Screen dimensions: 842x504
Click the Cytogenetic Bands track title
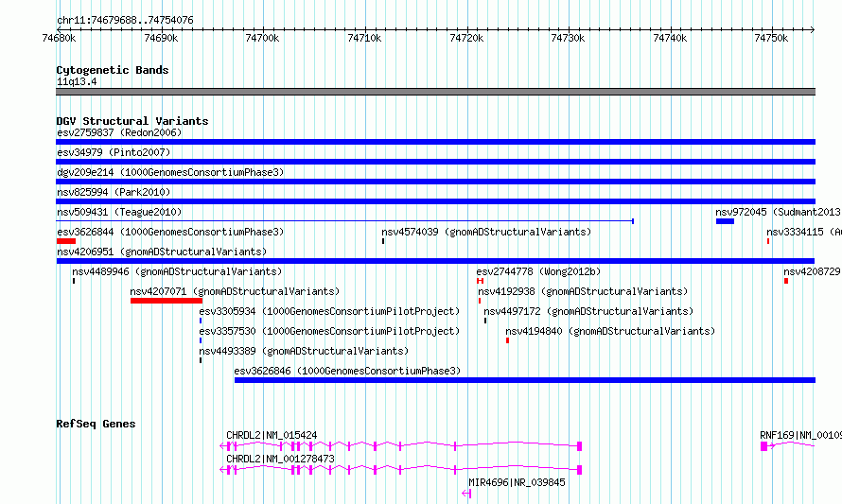pos(113,70)
